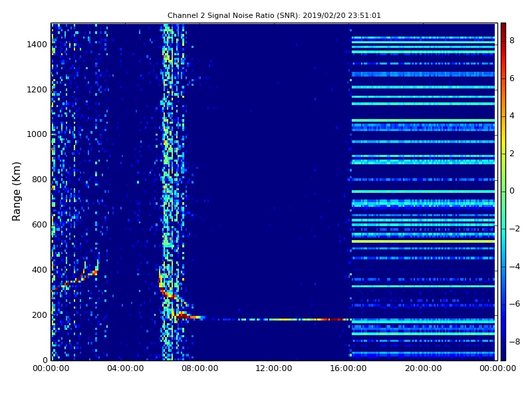Image resolution: width=532 pixels, height=399 pixels.
Task: Click the 04:00:00 time tick label
Action: pyautogui.click(x=125, y=368)
